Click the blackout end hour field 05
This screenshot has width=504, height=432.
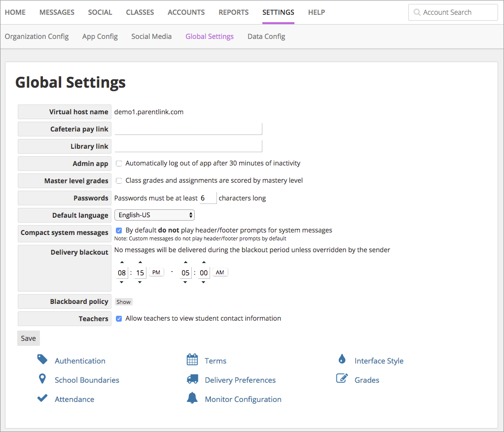point(185,273)
